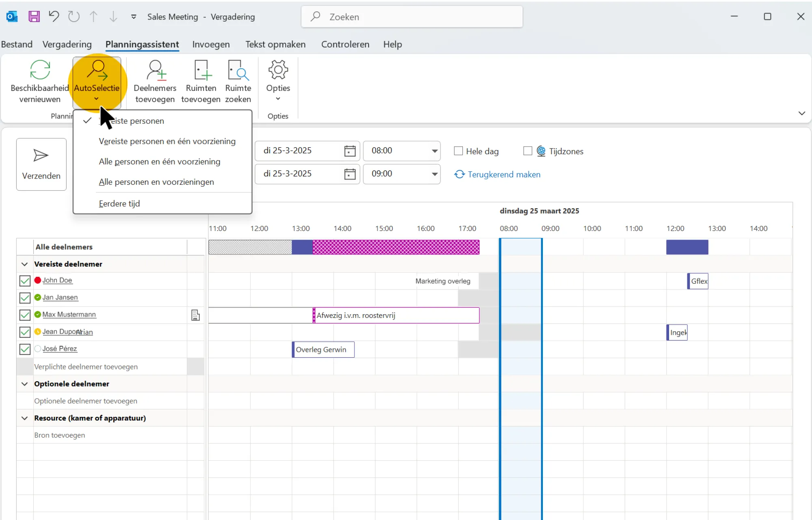Open the 08:00 start time dropdown
This screenshot has width=812, height=520.
click(x=434, y=151)
